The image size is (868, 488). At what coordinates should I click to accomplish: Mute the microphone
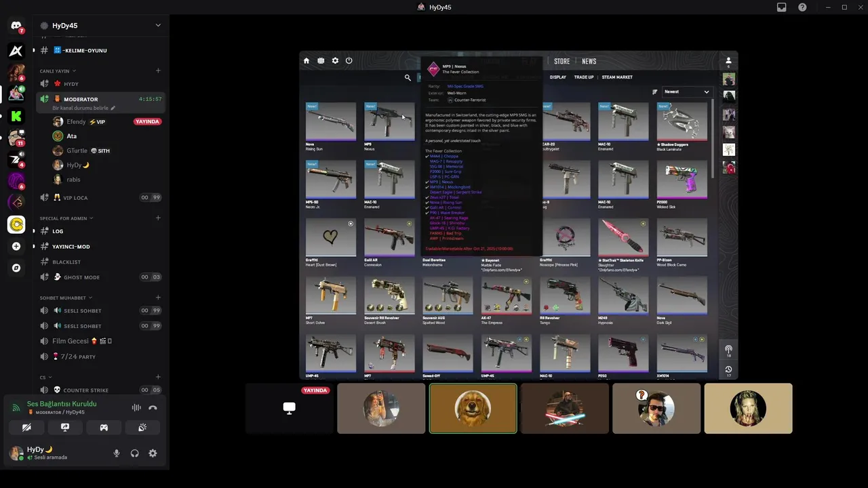click(117, 453)
